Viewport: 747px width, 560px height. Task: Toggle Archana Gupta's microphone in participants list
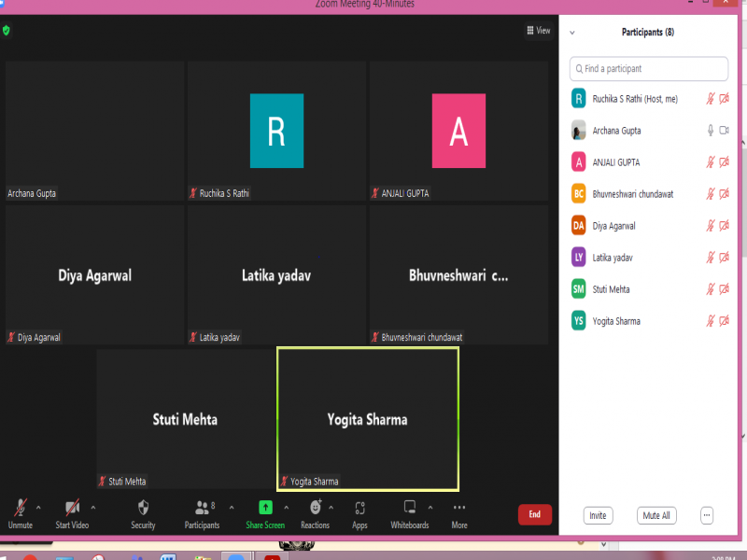[x=710, y=131]
